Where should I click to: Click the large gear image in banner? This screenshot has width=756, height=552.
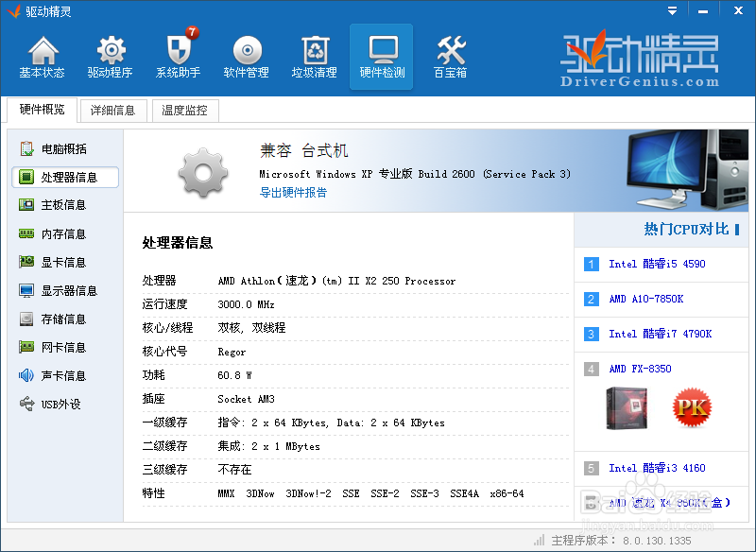coord(202,173)
